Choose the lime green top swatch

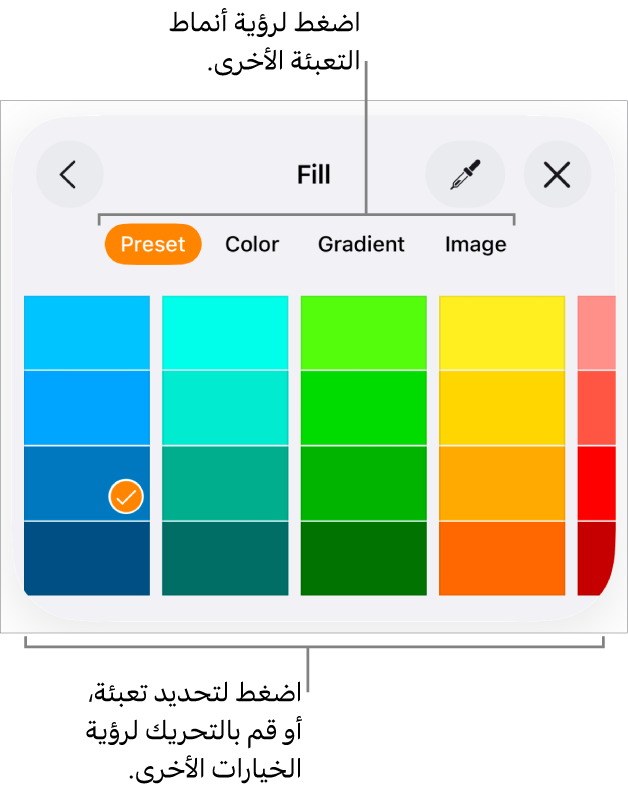click(363, 332)
